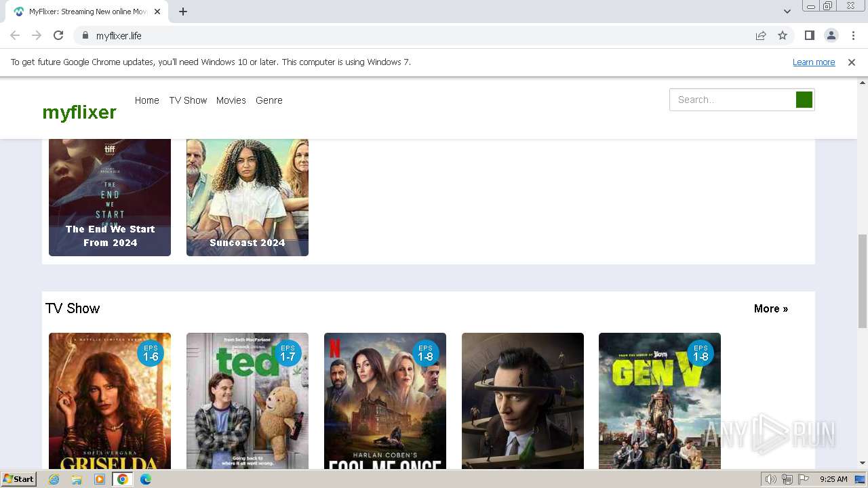Viewport: 868px width, 488px height.
Task: Open Windows Media Player from taskbar
Action: 100,479
